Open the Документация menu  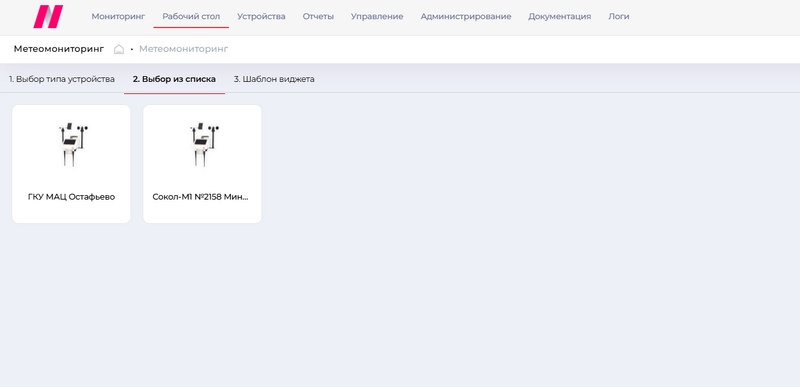pos(560,16)
